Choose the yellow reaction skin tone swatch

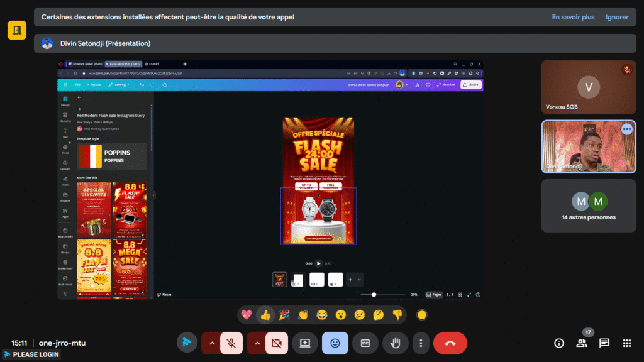click(422, 315)
